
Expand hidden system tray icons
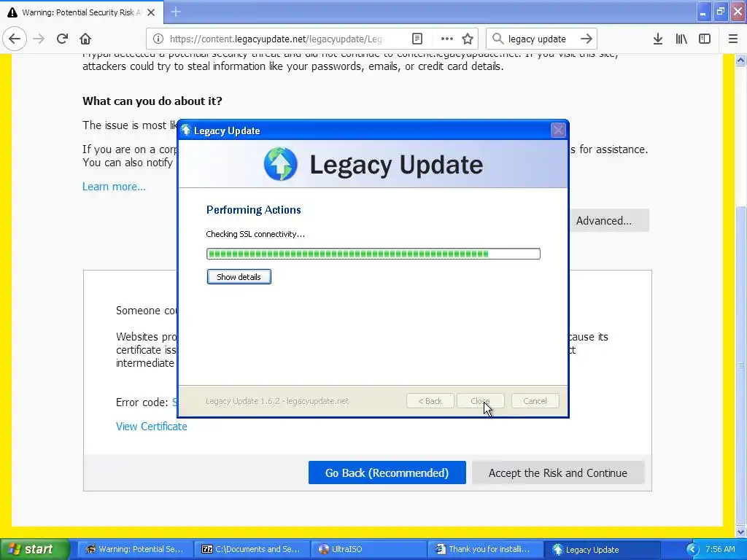pos(692,549)
